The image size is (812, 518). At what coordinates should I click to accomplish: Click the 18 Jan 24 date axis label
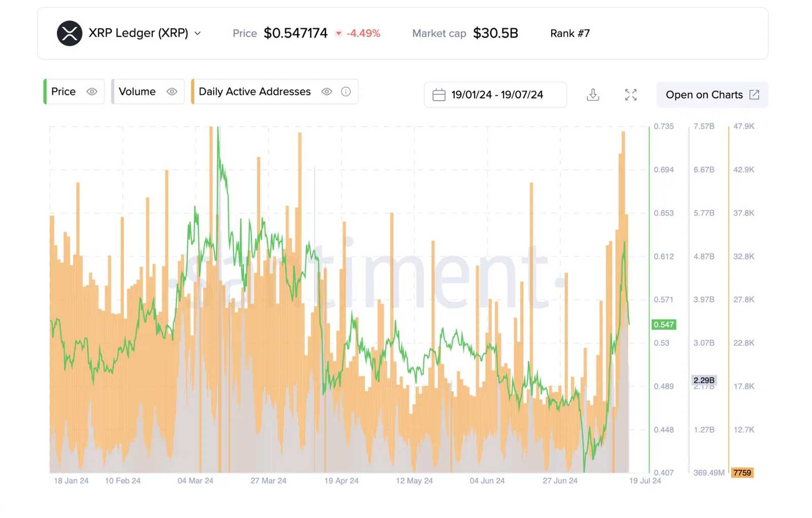71,481
